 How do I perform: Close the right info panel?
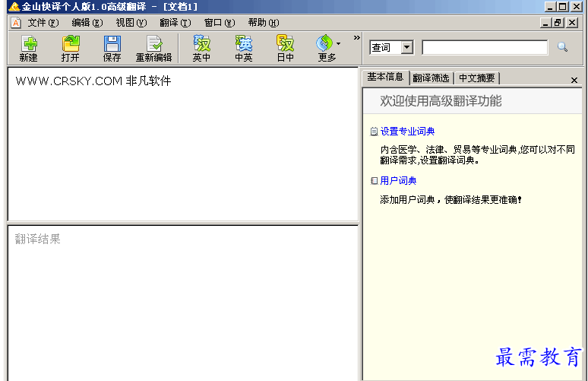pos(574,80)
